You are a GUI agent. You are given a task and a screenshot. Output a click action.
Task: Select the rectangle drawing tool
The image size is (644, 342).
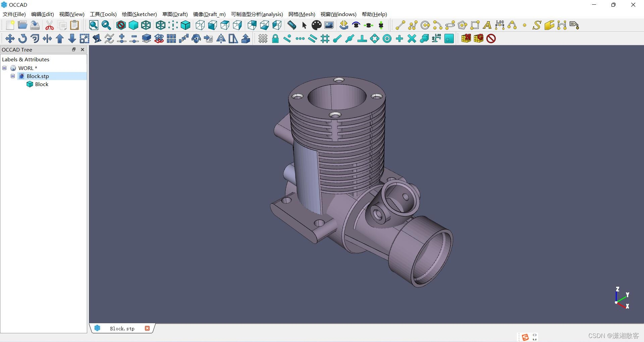[475, 25]
